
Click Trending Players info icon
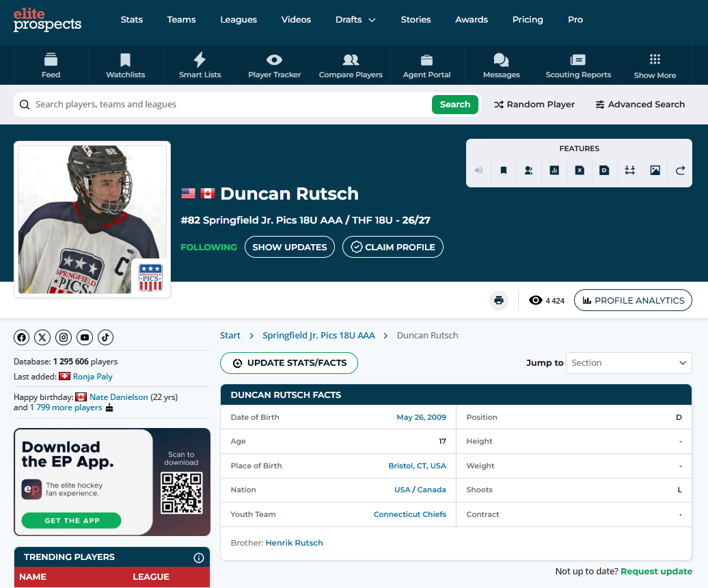coord(199,558)
